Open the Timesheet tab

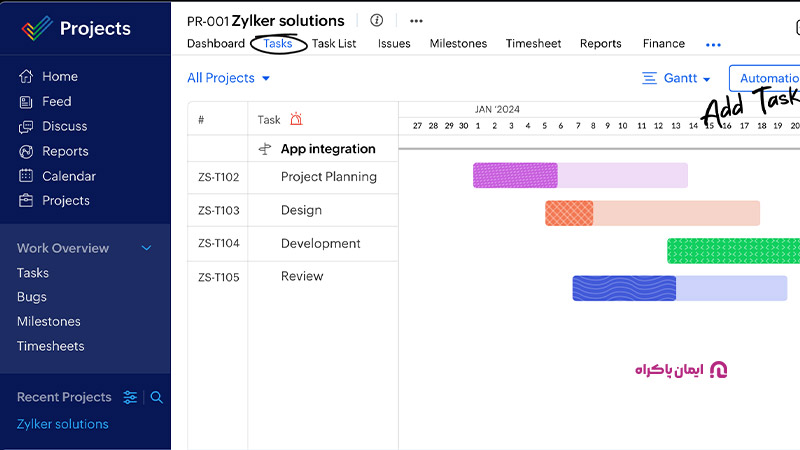tap(534, 43)
